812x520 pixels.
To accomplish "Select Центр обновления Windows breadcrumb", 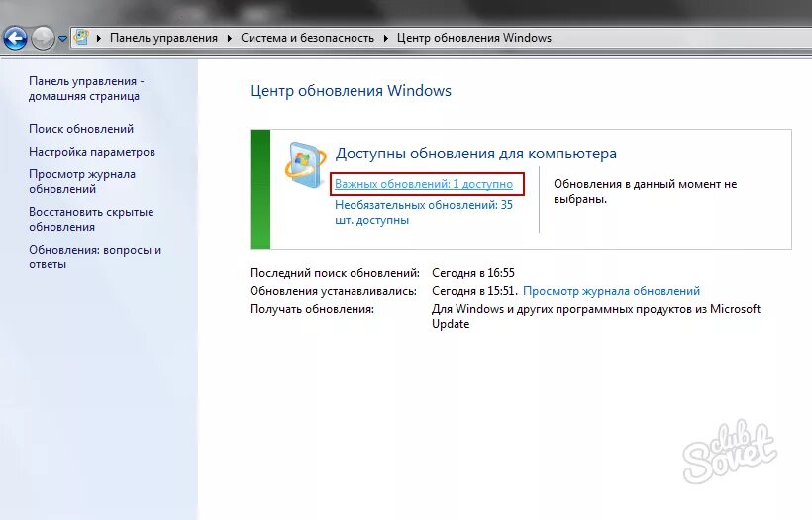I will coord(474,38).
